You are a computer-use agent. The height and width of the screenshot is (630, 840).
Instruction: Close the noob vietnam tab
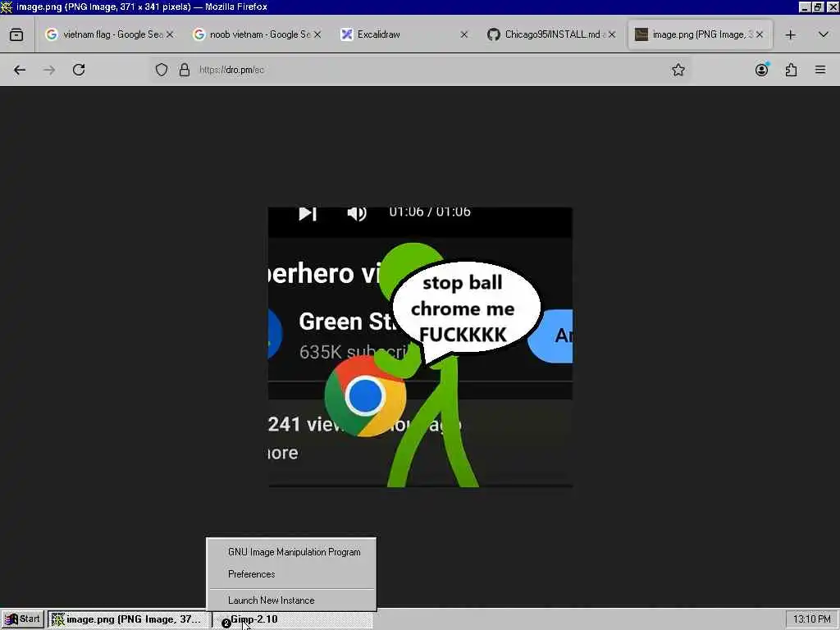tap(317, 34)
